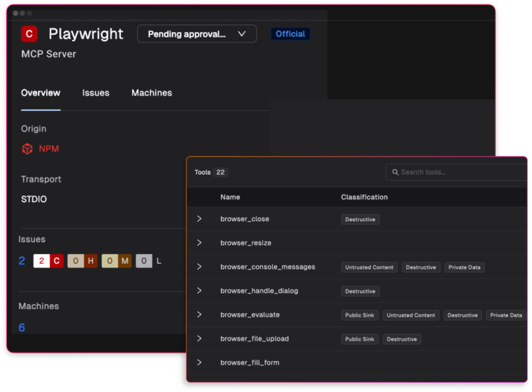Screen dimensions: 532x392
Task: Expand browser_console_messages details
Action: click(199, 267)
